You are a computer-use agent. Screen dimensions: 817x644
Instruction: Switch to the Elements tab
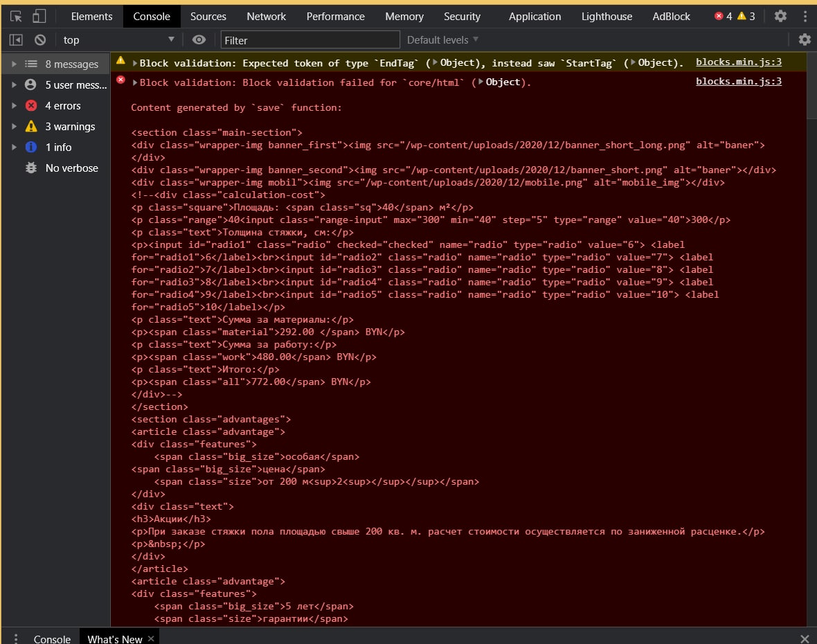pyautogui.click(x=91, y=17)
